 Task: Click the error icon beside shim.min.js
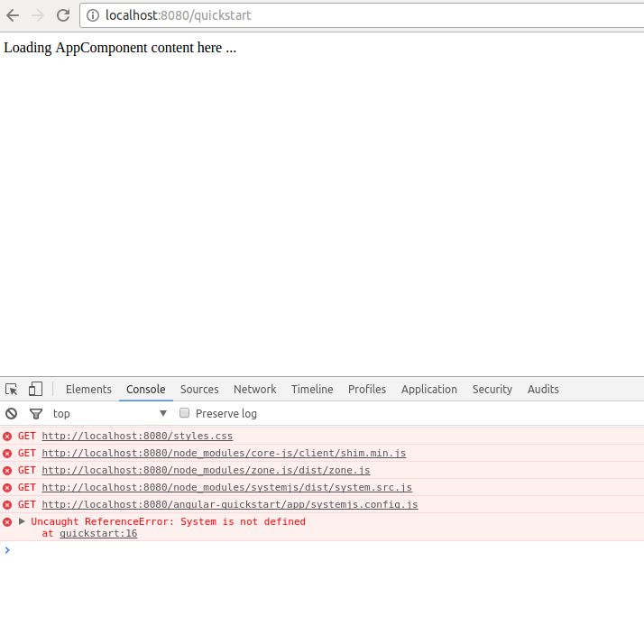point(7,454)
